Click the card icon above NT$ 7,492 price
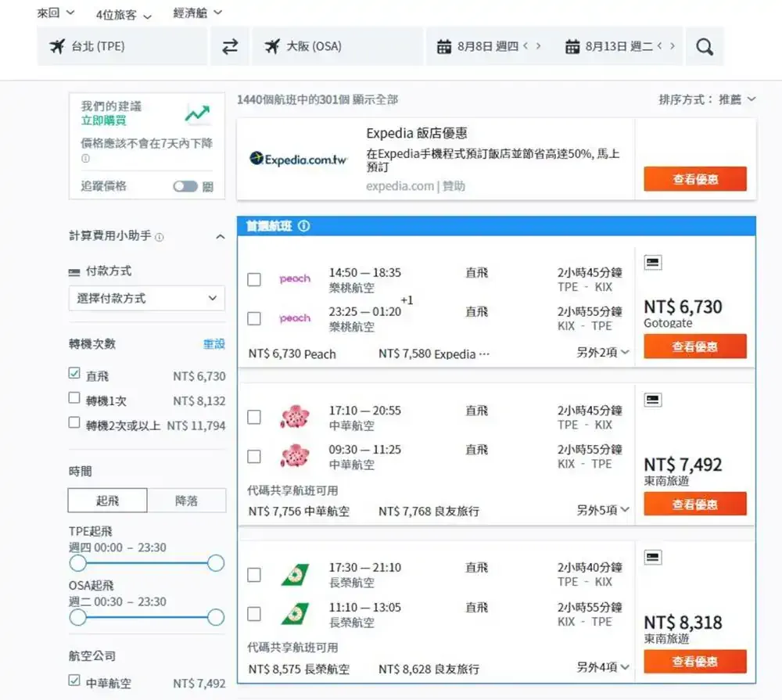 652,400
